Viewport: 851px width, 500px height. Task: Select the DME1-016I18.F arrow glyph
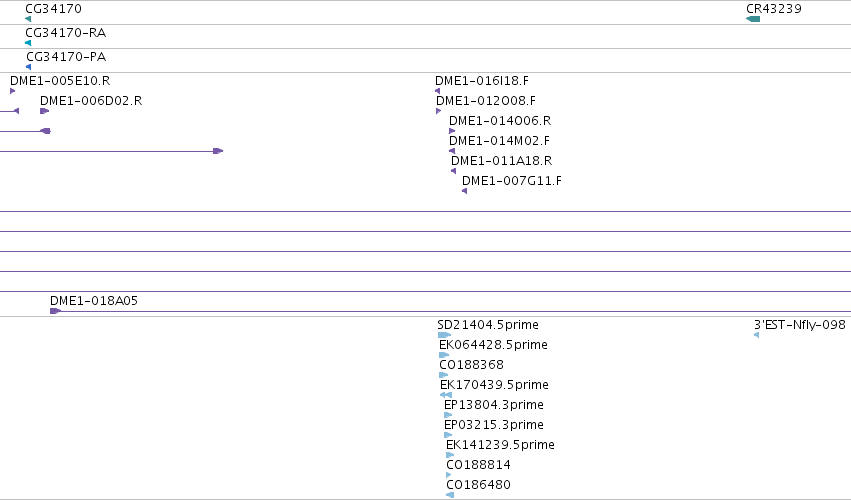[437, 91]
